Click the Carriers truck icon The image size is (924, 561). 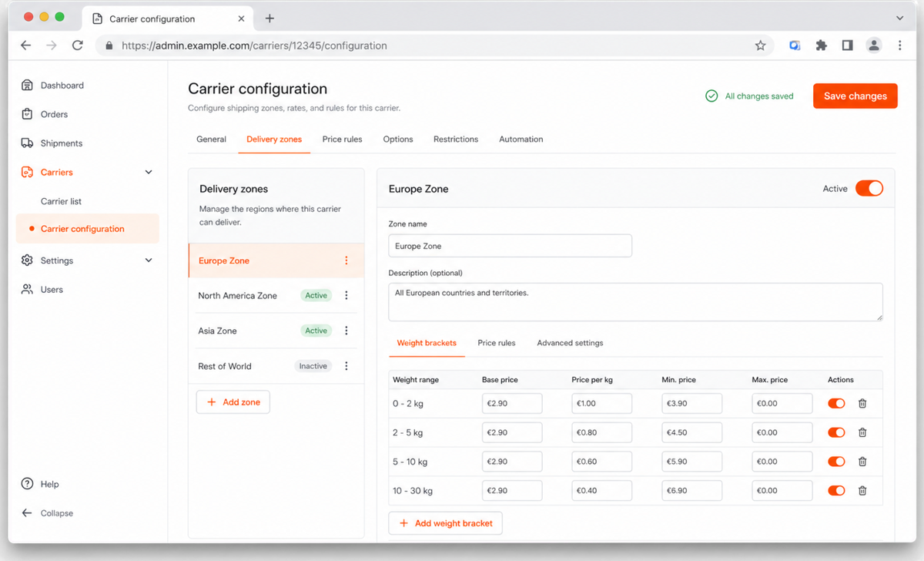27,173
